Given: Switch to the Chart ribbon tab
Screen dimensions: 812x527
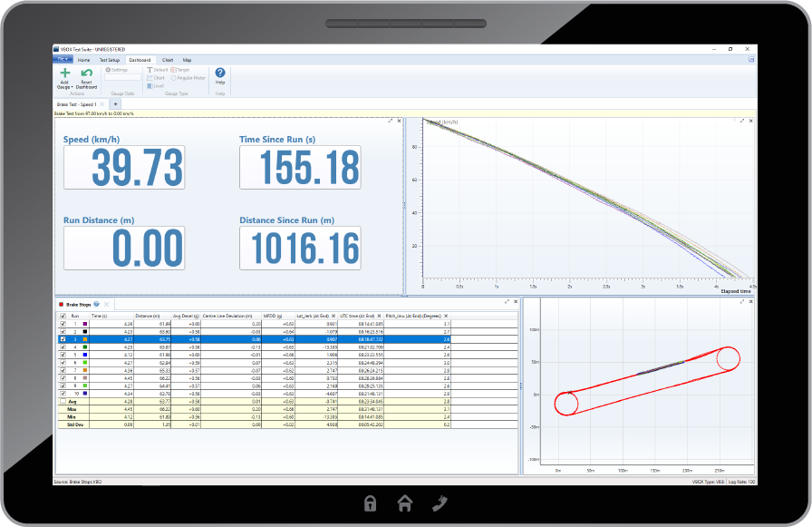Looking at the screenshot, I should (167, 60).
